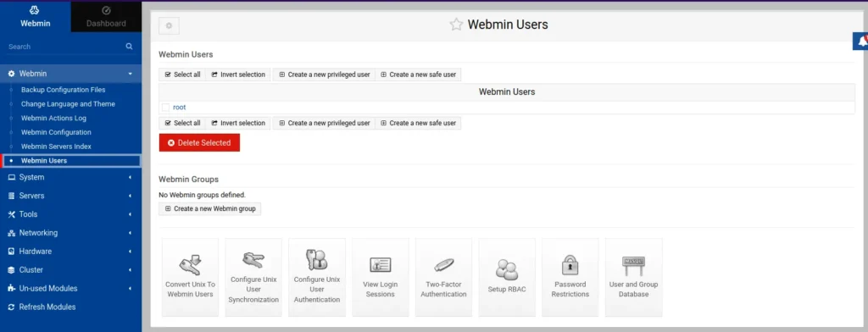Open Change Language and Theme
Image resolution: width=868 pixels, height=332 pixels.
pyautogui.click(x=68, y=104)
